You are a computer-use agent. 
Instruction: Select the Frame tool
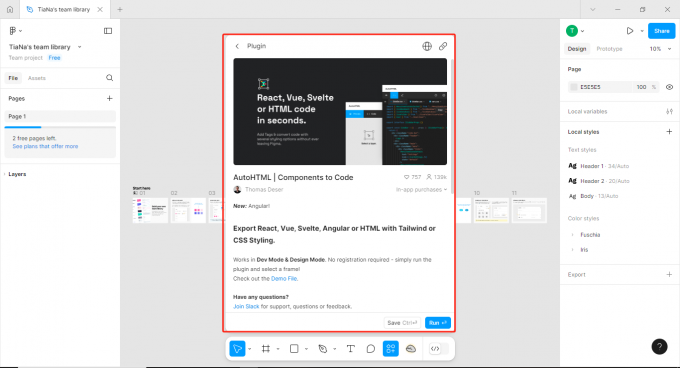[266, 348]
